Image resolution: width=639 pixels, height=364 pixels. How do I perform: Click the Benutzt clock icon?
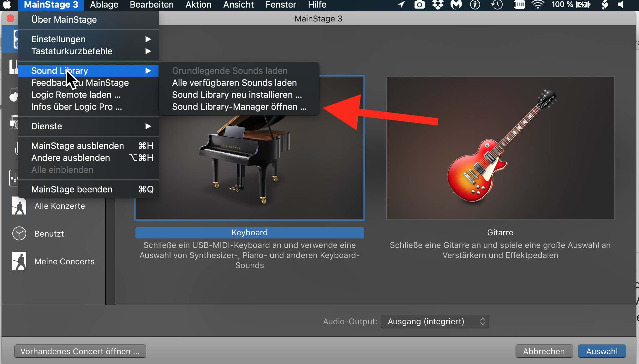19,234
